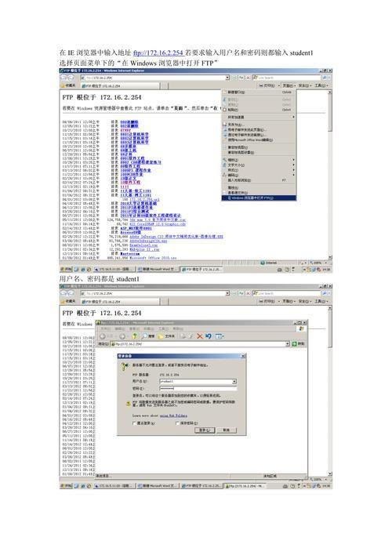The image size is (392, 555).
Task: Click the 取消 (Cancel) button in login dialog
Action: point(227,430)
